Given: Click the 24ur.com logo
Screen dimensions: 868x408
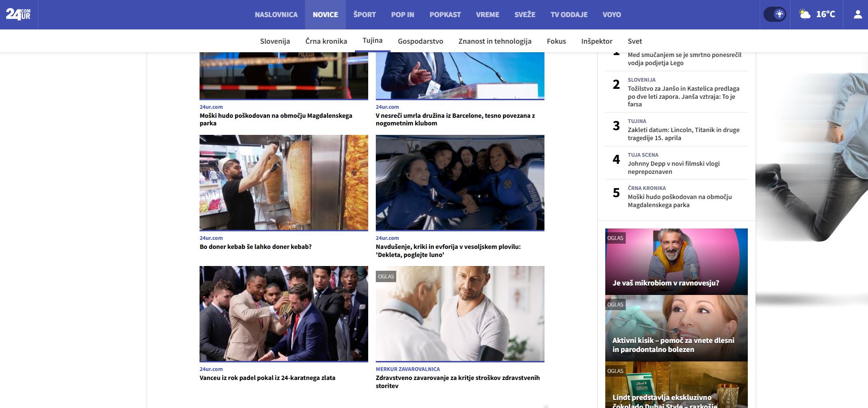Looking at the screenshot, I should (x=18, y=14).
